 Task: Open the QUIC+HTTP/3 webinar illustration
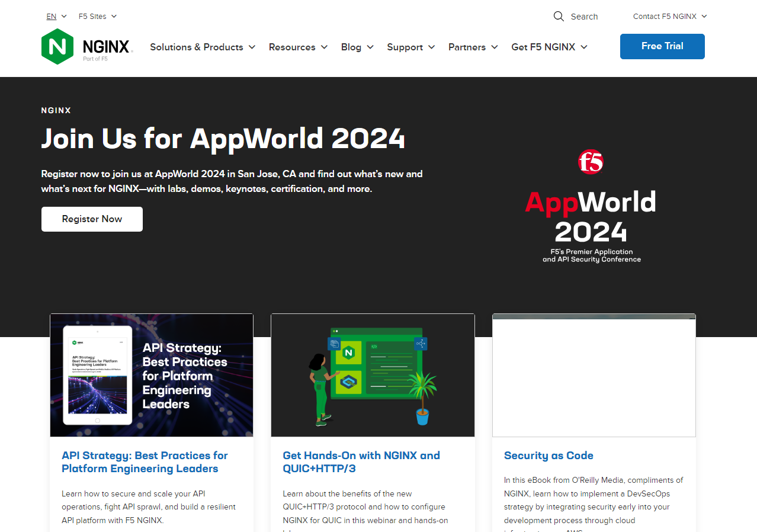(x=373, y=375)
